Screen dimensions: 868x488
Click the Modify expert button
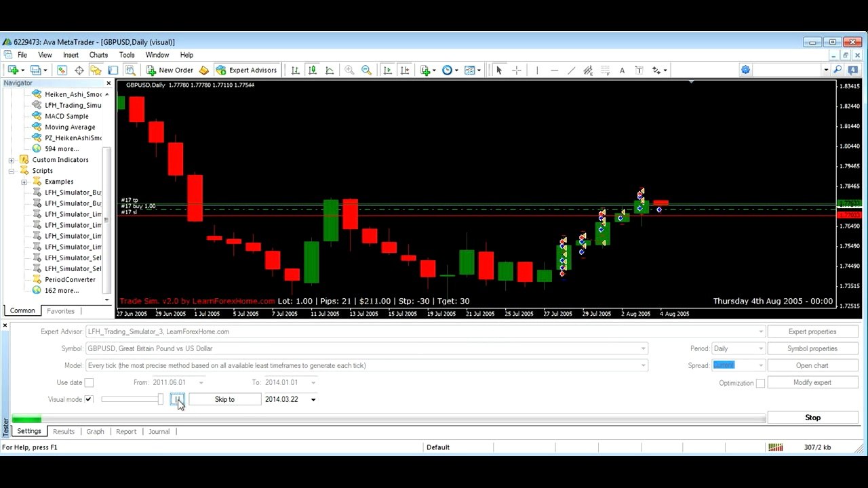point(812,383)
